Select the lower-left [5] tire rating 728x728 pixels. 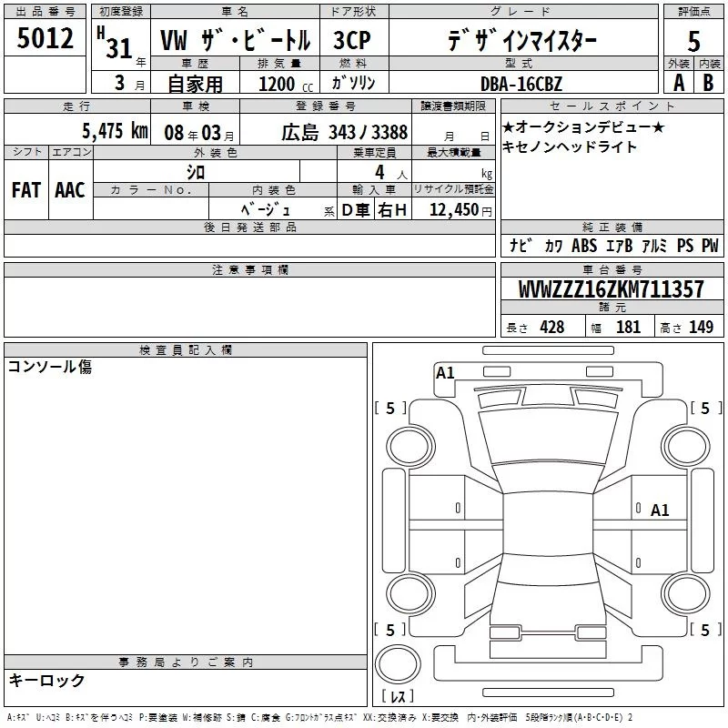tap(390, 630)
